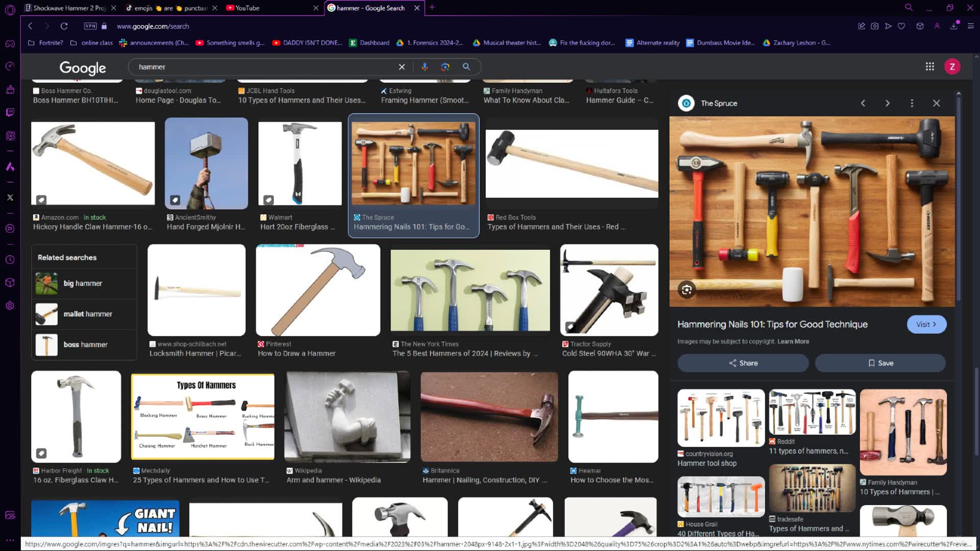Open Twitch icon in Opera sidebar
The image size is (980, 551).
[x=10, y=112]
